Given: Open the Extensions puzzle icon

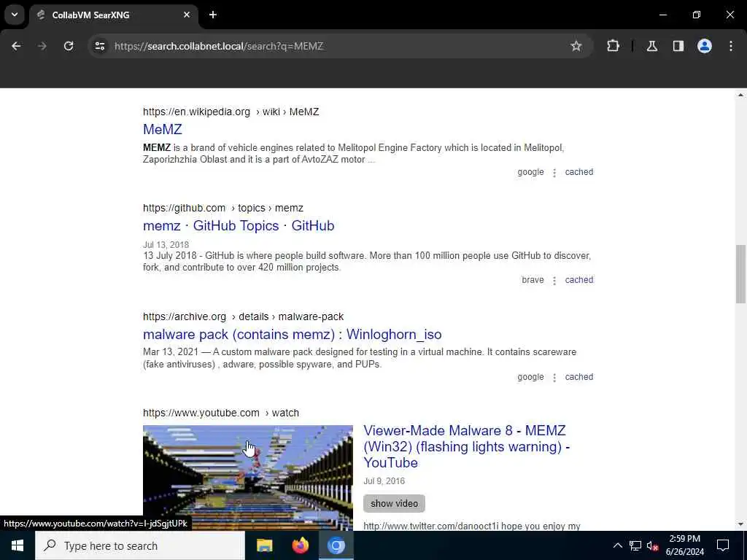Looking at the screenshot, I should [x=613, y=46].
